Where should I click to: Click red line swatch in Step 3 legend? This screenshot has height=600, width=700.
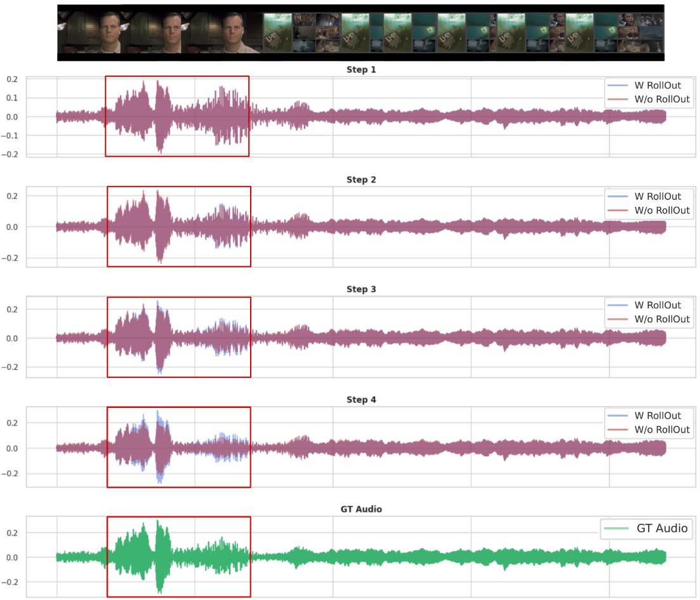pos(618,319)
